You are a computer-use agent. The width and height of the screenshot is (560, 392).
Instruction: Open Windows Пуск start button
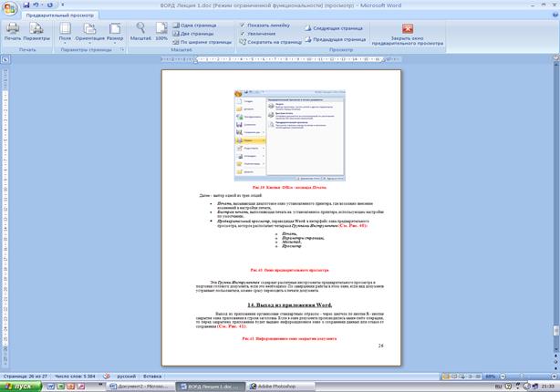click(21, 387)
